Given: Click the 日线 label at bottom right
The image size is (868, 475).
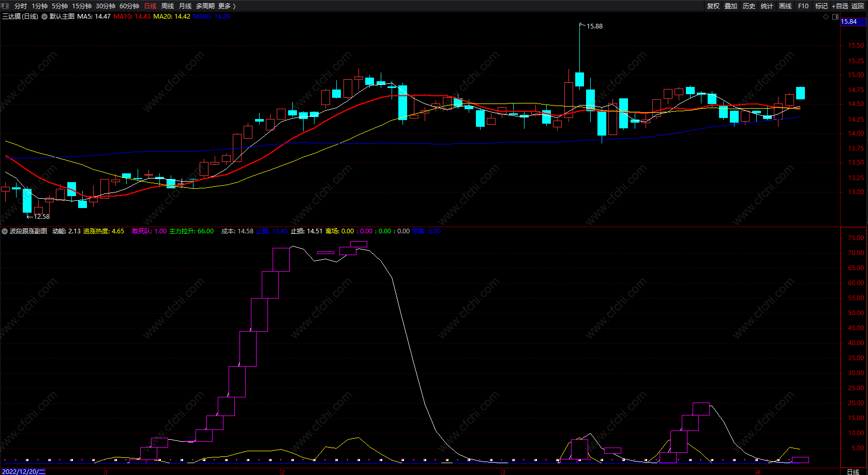Looking at the screenshot, I should 853,471.
